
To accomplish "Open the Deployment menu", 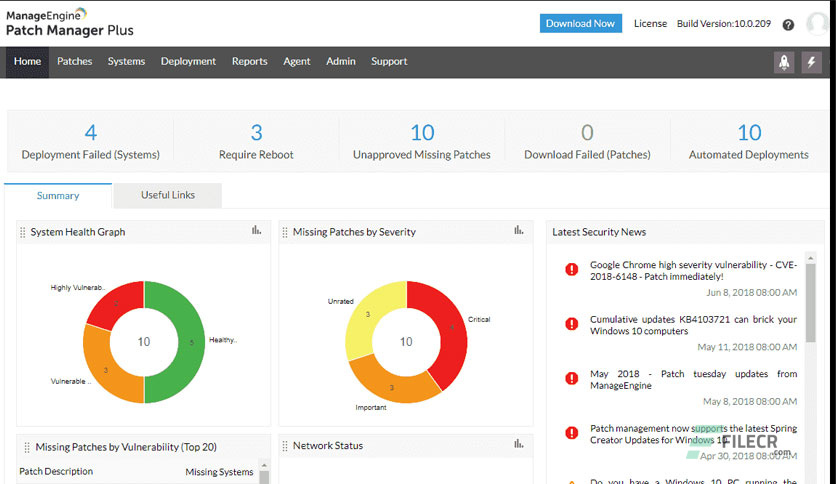I will pyautogui.click(x=188, y=62).
